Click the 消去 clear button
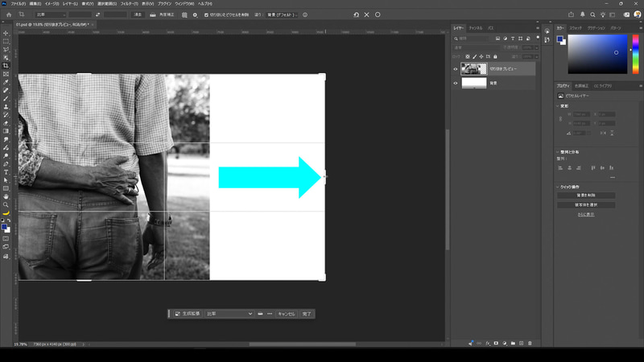Screen dimensions: 644x362 pyautogui.click(x=138, y=14)
